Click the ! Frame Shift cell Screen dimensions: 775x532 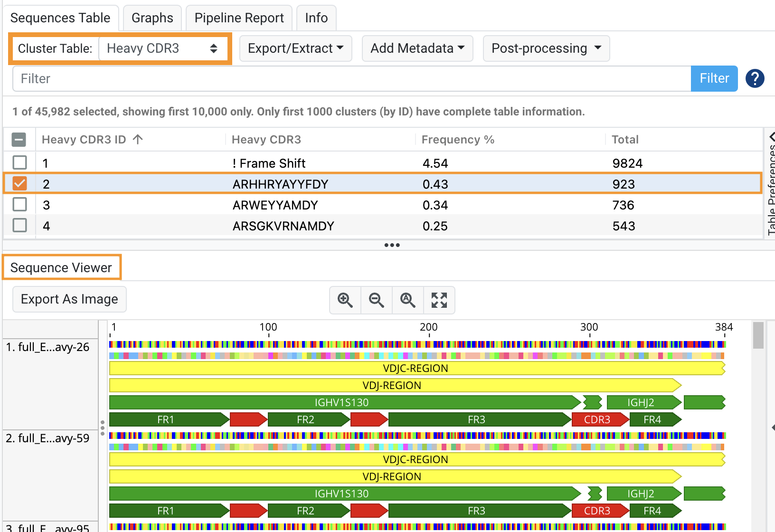coord(269,163)
